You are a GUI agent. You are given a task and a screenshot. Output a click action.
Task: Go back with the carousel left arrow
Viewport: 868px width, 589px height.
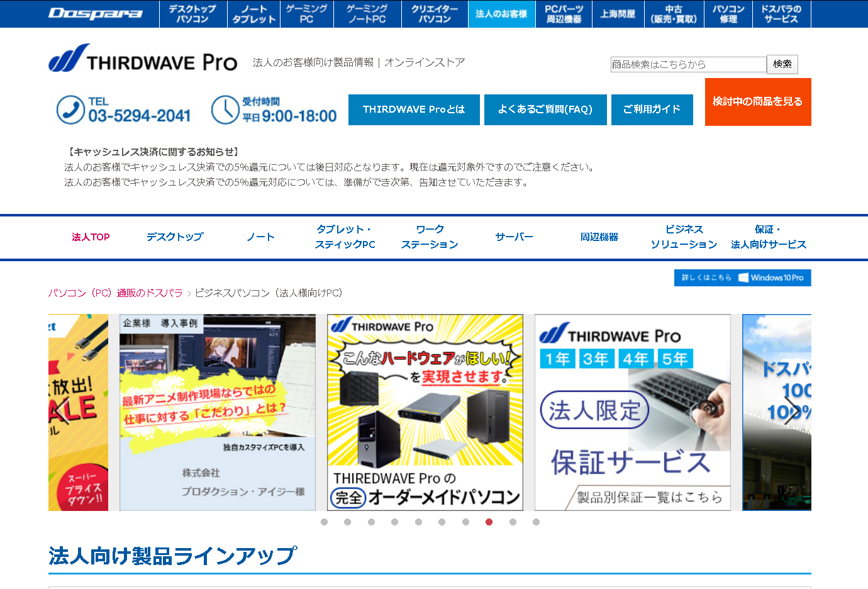(x=61, y=412)
